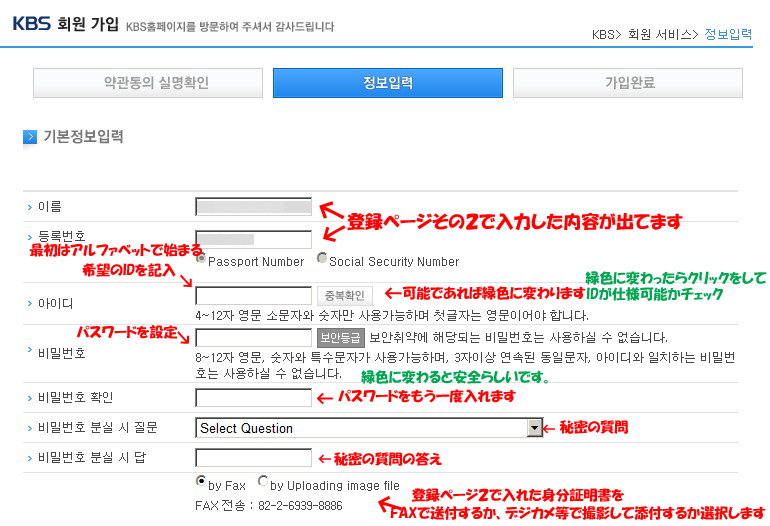Open the Select Question dropdown arrow
This screenshot has width=770, height=526.
tap(534, 428)
